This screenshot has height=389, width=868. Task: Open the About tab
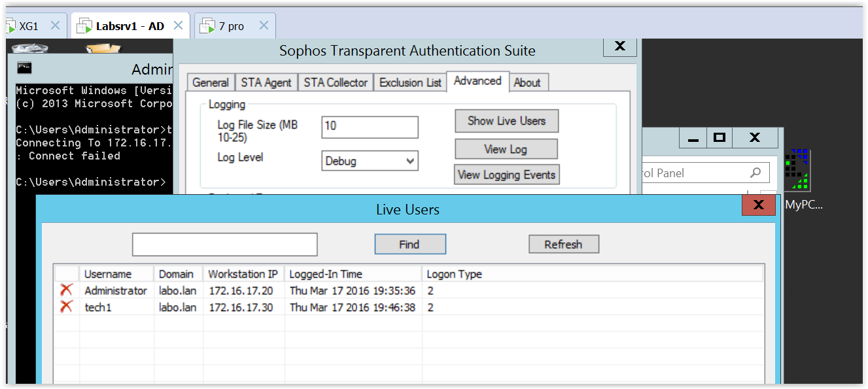tap(527, 82)
